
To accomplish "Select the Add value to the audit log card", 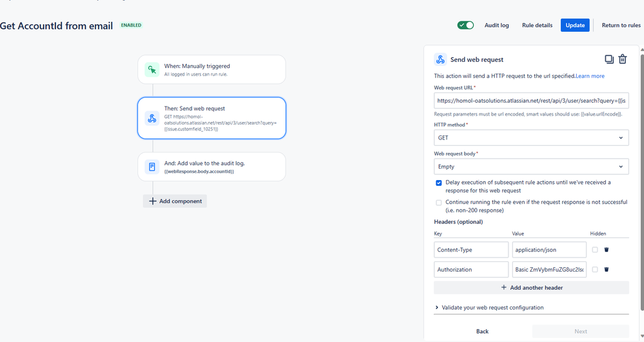I will tap(212, 166).
